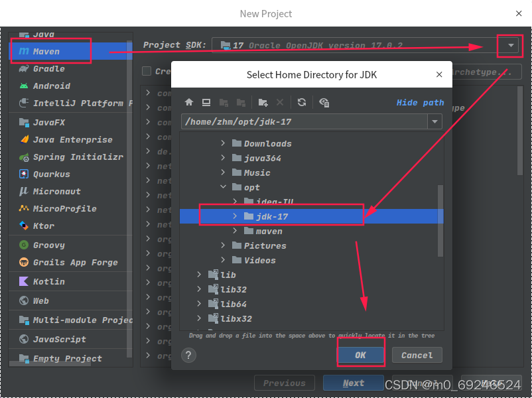
Task: Click the MicroProfile icon in sidebar
Action: [24, 208]
